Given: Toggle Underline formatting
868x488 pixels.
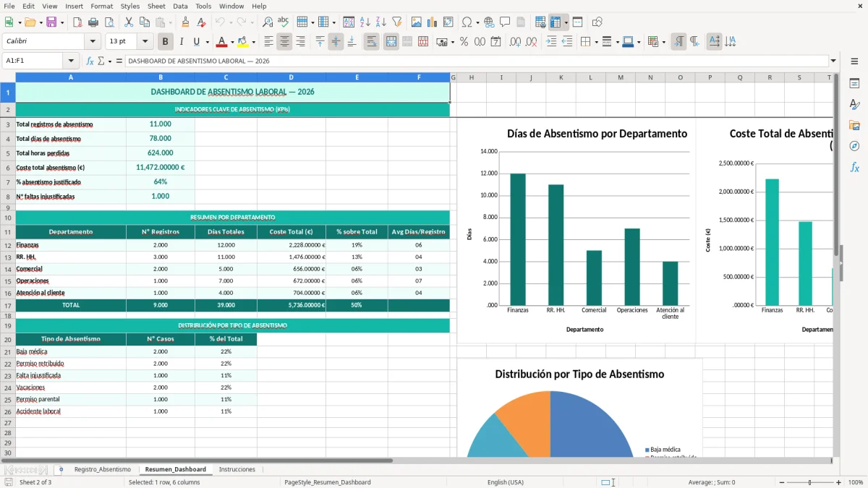Looking at the screenshot, I should (197, 42).
